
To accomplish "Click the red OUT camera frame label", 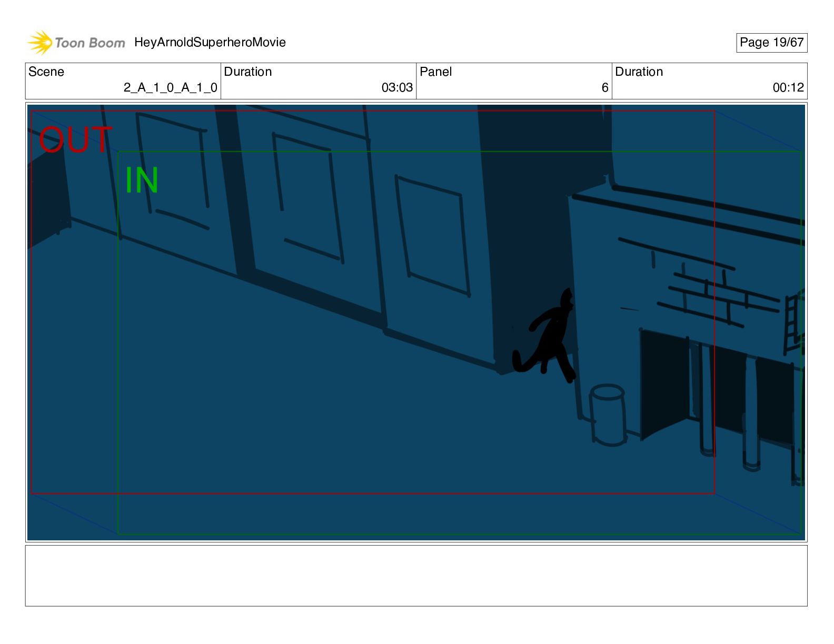I will pyautogui.click(x=75, y=139).
